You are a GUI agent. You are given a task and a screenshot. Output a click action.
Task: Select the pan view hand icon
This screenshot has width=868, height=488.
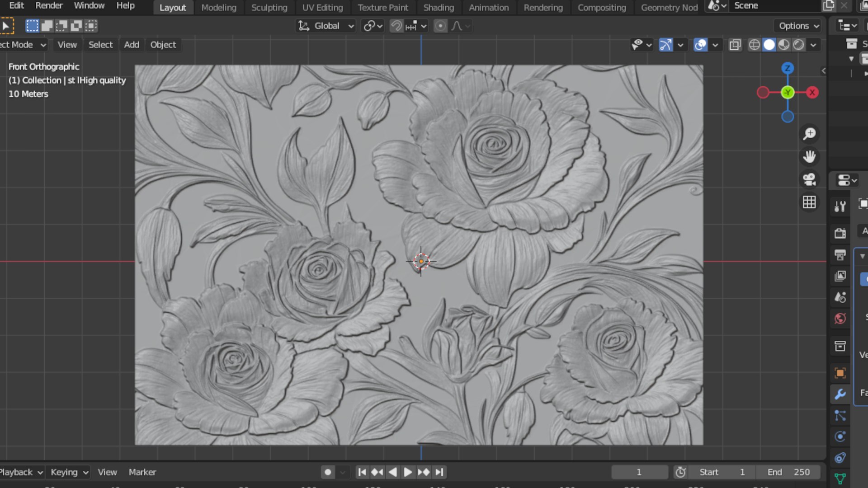[809, 156]
